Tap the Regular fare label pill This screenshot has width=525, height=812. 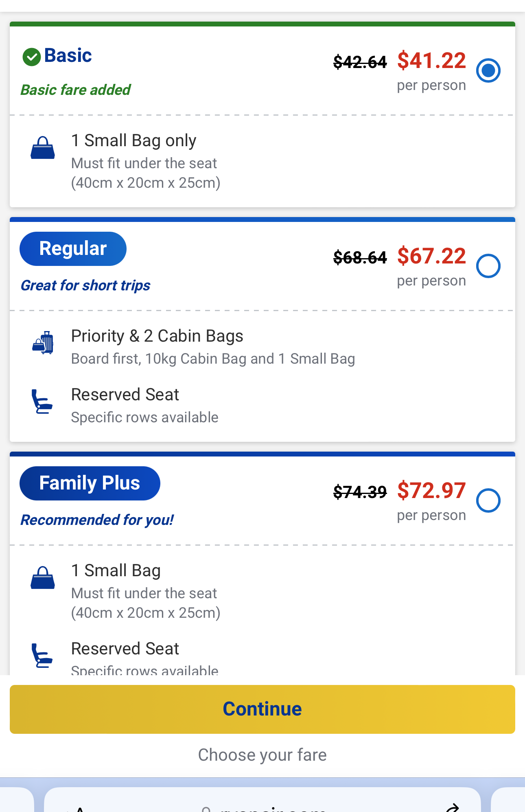pos(73,248)
